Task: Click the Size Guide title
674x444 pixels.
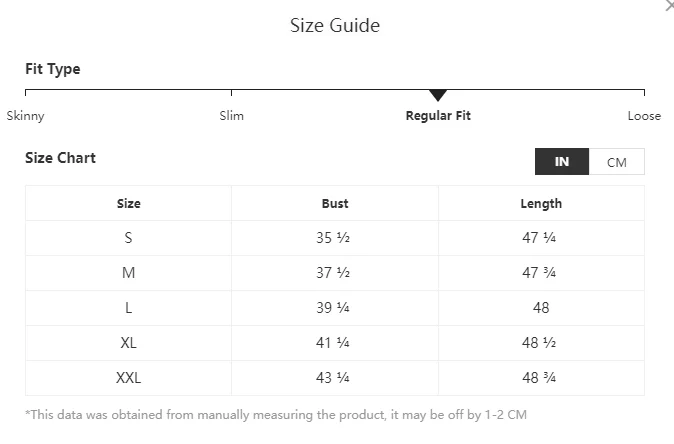Action: (x=335, y=25)
